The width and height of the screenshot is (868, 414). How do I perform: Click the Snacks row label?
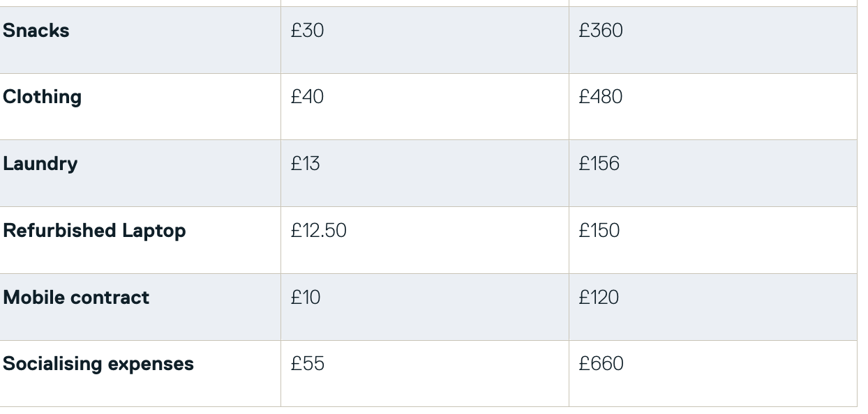point(36,31)
